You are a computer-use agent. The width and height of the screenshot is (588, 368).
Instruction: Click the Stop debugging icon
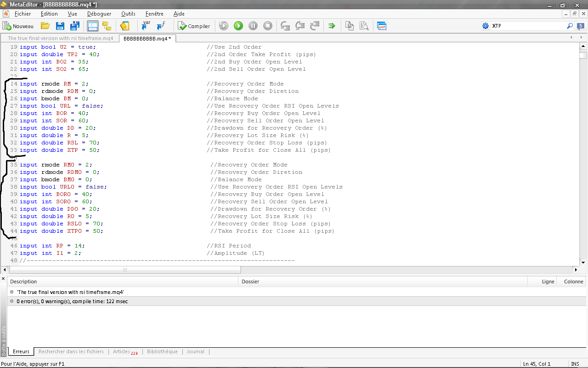coord(268,26)
